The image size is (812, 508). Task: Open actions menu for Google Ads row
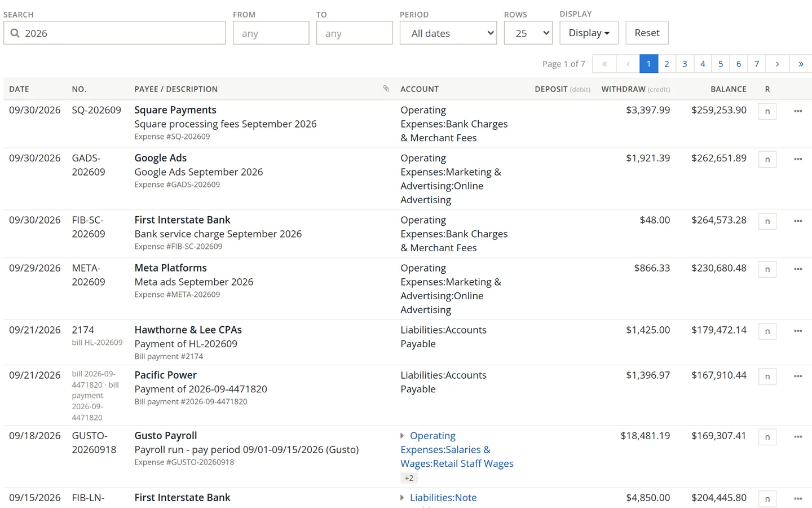click(798, 159)
